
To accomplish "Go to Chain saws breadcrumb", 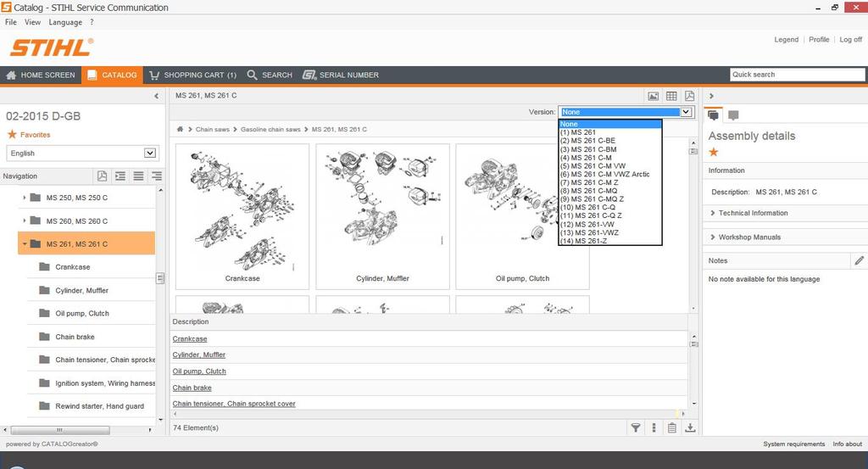I will (212, 129).
